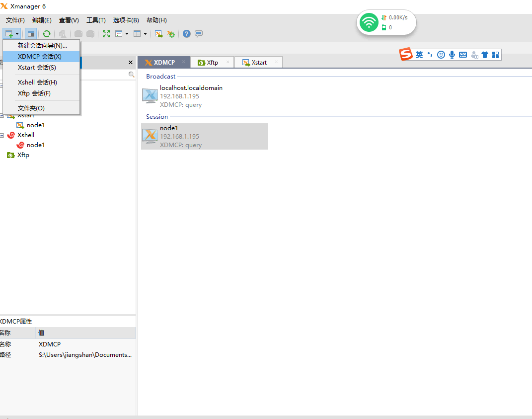This screenshot has height=419, width=532.
Task: Click the New Session toolbar icon
Action: [x=9, y=34]
